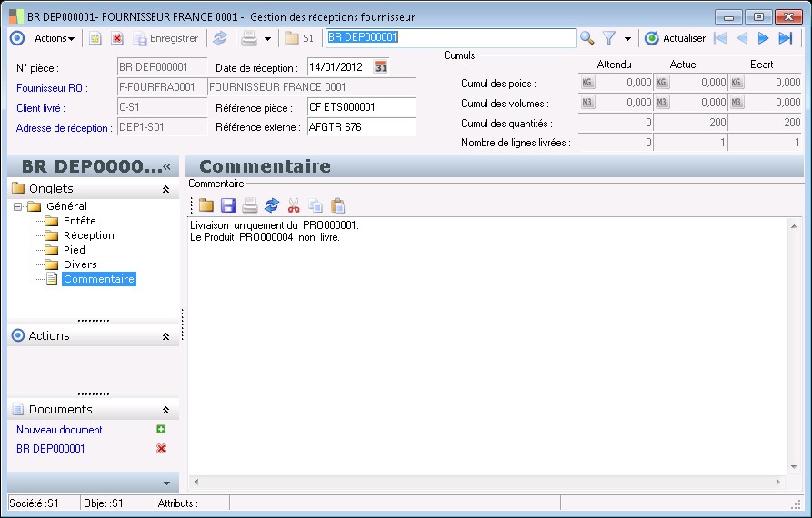Click refresh icon in comment toolbar

coord(271,205)
